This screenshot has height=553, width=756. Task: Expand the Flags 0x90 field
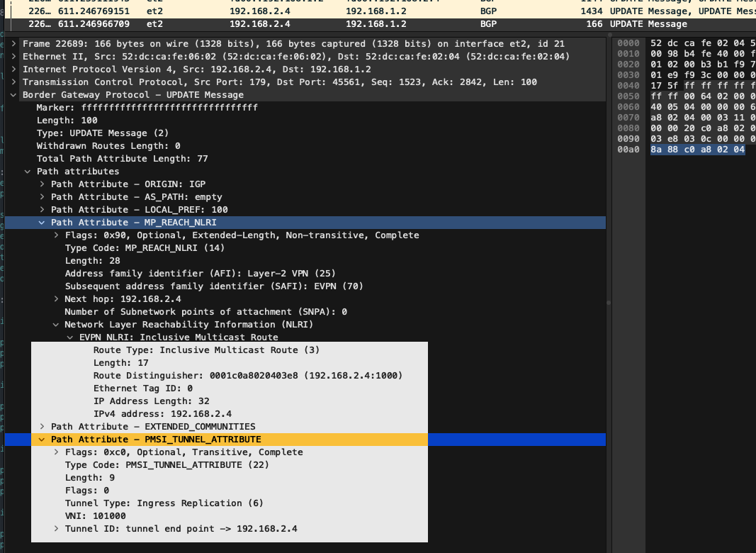pos(57,235)
